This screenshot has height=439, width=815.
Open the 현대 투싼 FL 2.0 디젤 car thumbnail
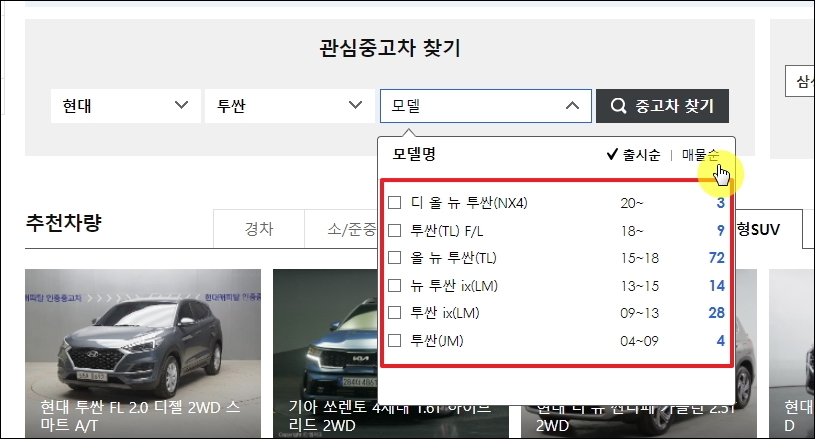[143, 353]
